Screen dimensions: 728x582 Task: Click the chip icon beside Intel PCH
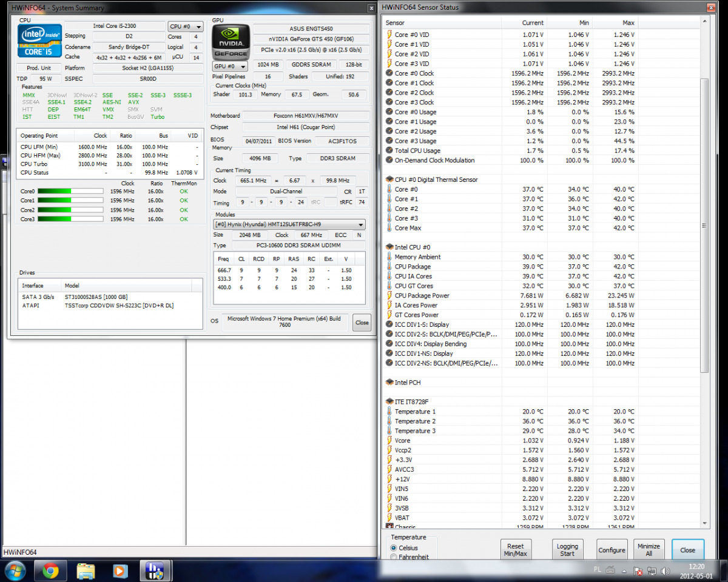[389, 383]
